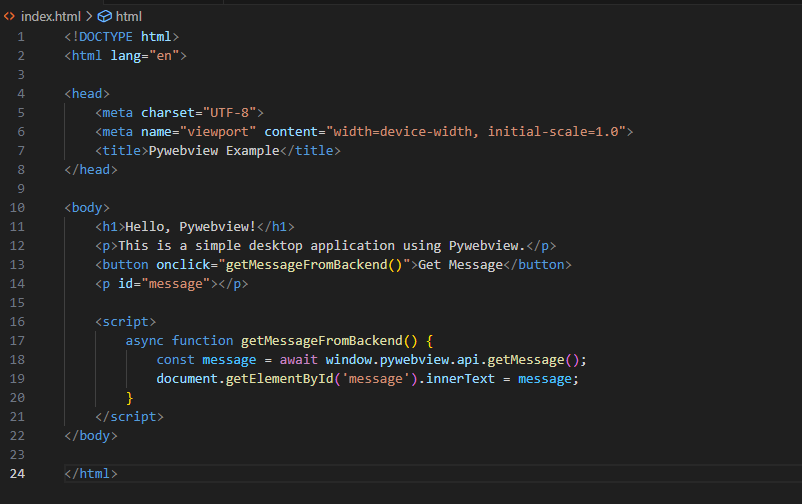The width and height of the screenshot is (802, 504).
Task: Click the closing html tag on line 24
Action: point(91,474)
